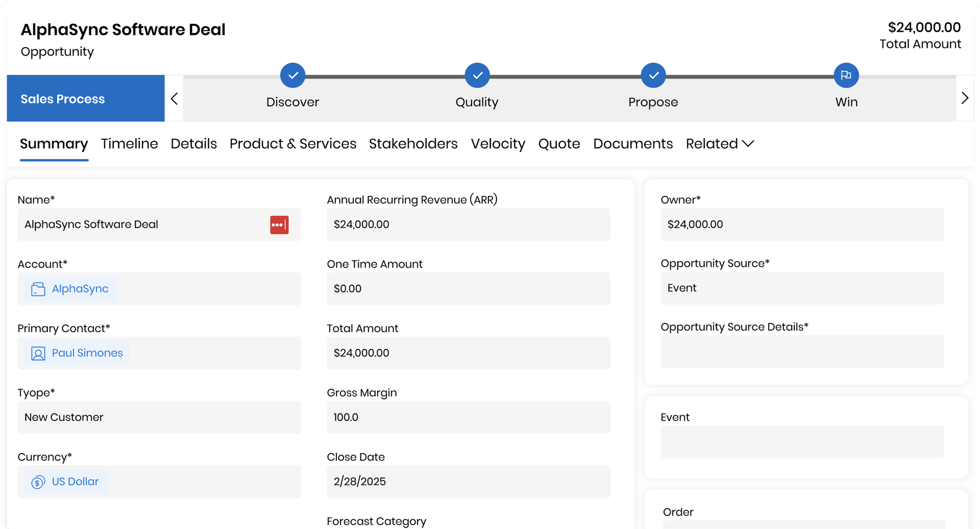The height and width of the screenshot is (529, 980).
Task: Click the AlphaSync account folder icon
Action: [x=38, y=289]
